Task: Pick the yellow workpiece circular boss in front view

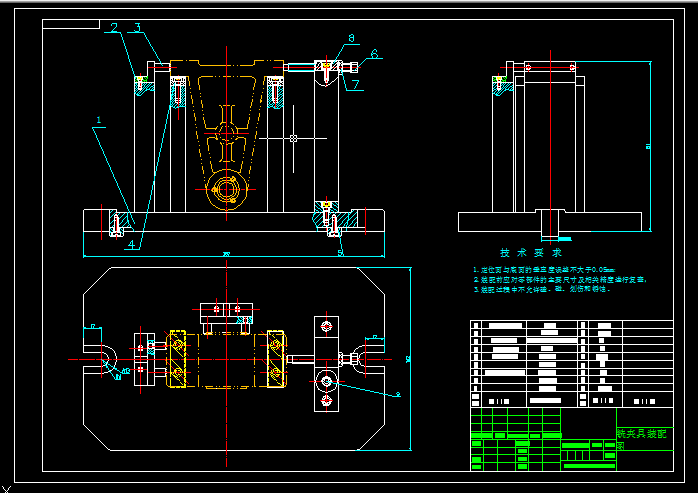Action: point(227,189)
